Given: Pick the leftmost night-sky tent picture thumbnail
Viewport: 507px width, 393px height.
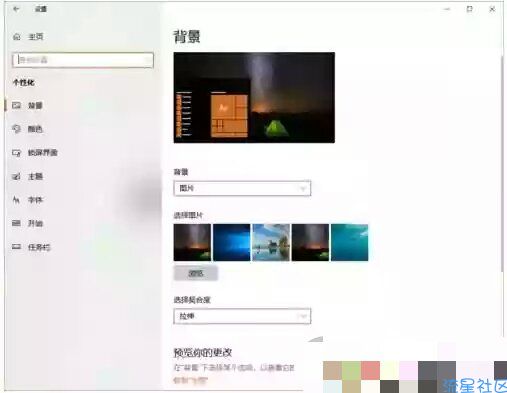Looking at the screenshot, I should (x=192, y=242).
